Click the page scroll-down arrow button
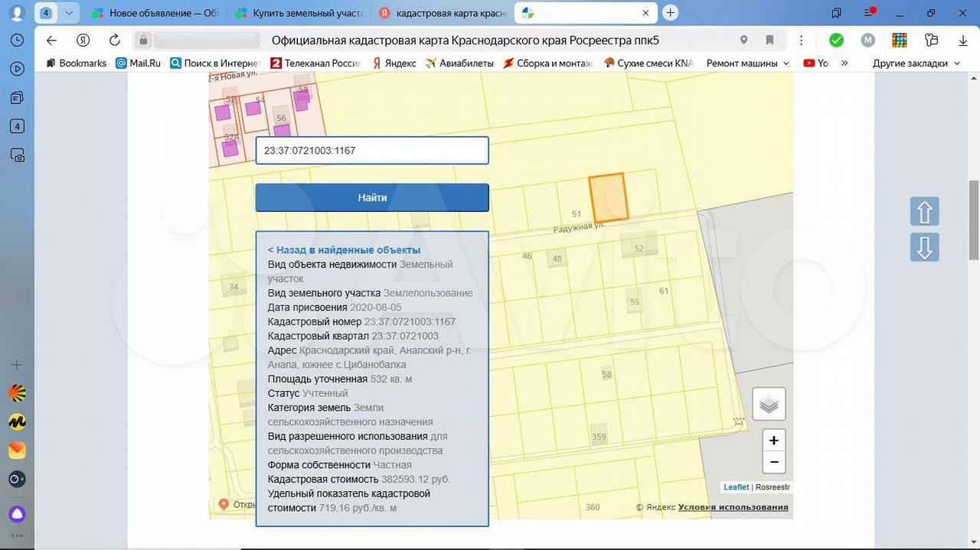Screen dimensions: 980x550 [924, 248]
